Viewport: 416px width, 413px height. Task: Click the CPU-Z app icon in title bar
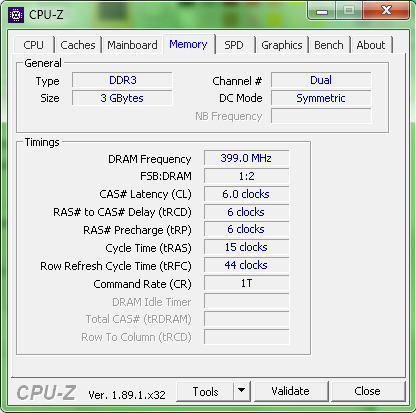click(x=16, y=15)
